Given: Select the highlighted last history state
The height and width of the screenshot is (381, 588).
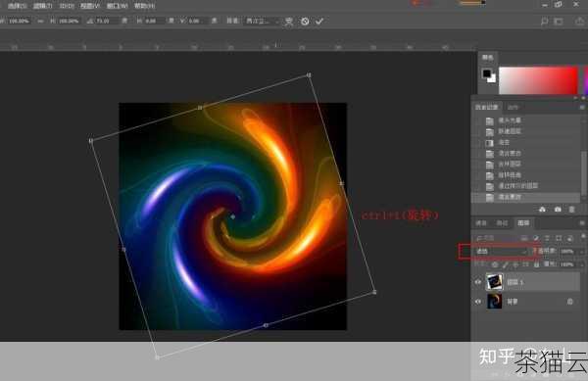Looking at the screenshot, I should tap(525, 197).
